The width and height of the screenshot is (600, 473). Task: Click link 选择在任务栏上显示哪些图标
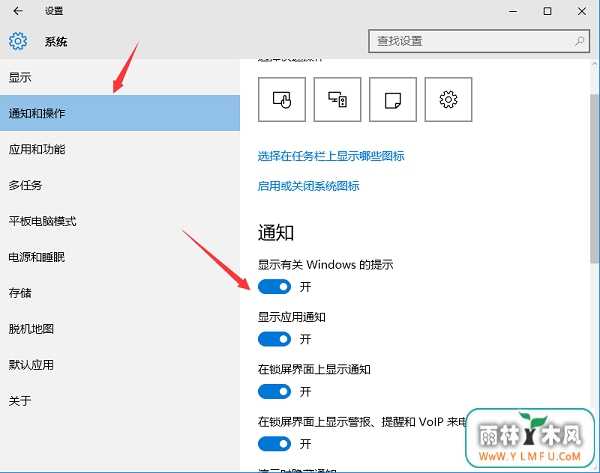tap(331, 156)
